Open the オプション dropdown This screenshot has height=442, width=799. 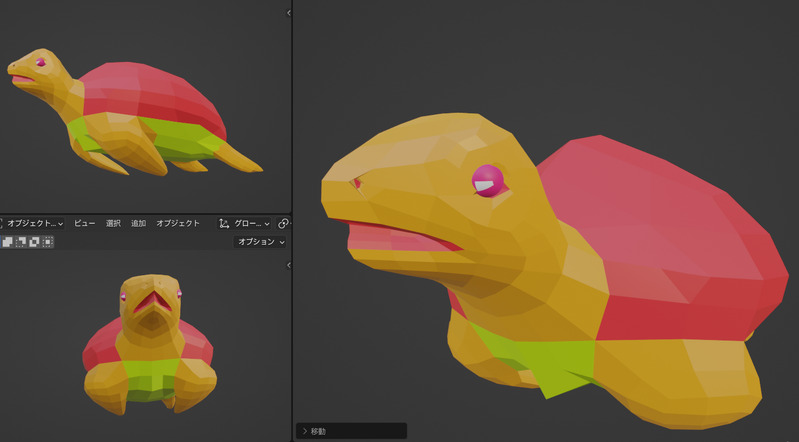260,242
